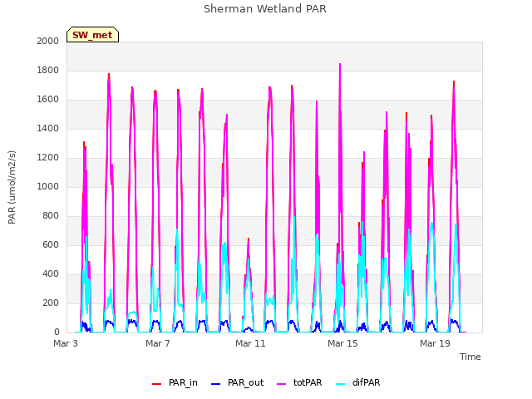
Task: Click the 1200 y-axis tick label
Action: click(x=48, y=158)
